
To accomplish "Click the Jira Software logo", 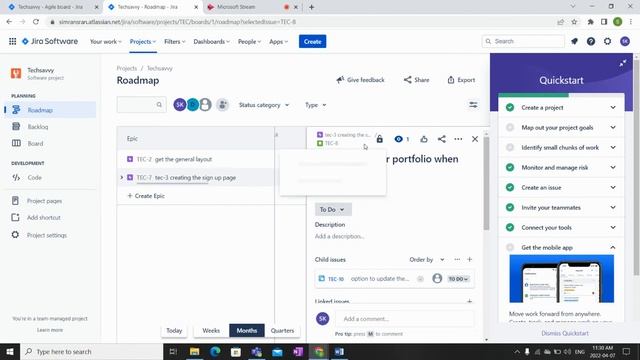I will click(50, 41).
